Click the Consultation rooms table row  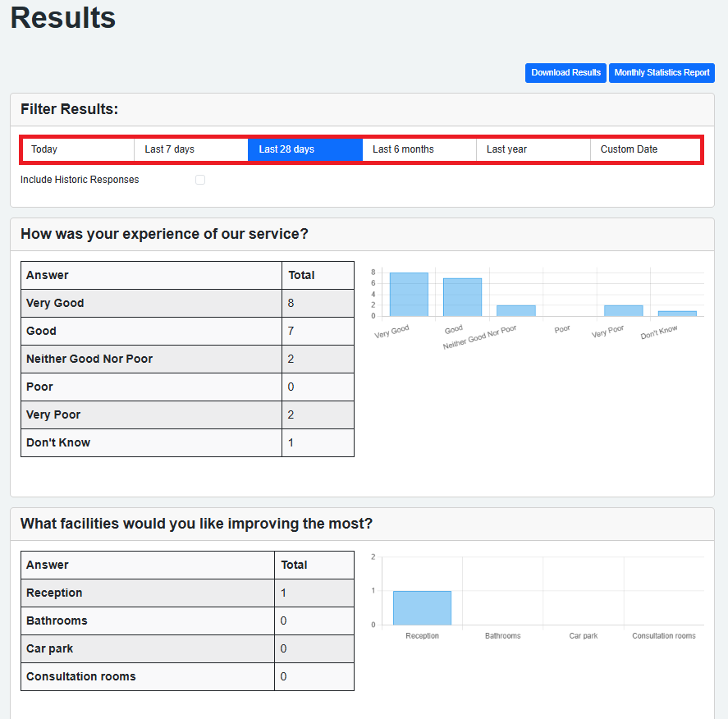(187, 676)
